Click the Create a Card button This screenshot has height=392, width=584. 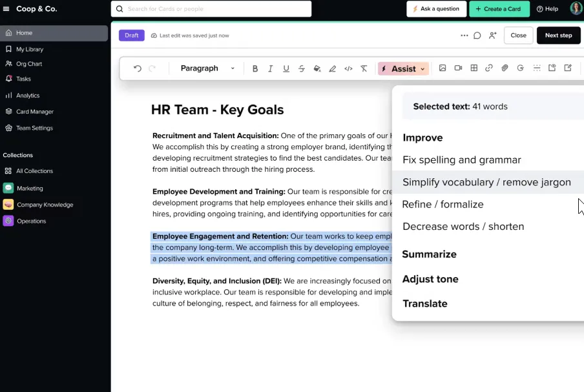[499, 9]
